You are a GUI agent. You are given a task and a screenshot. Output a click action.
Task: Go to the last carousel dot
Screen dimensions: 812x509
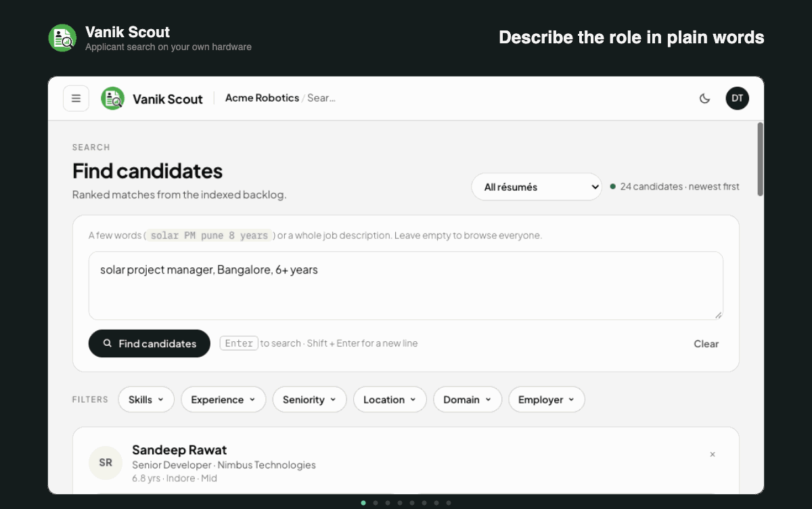449,503
